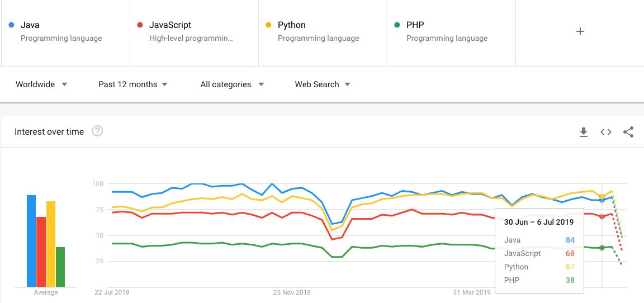Click the yellow Python average bar
The width and height of the screenshot is (644, 303).
tap(51, 244)
